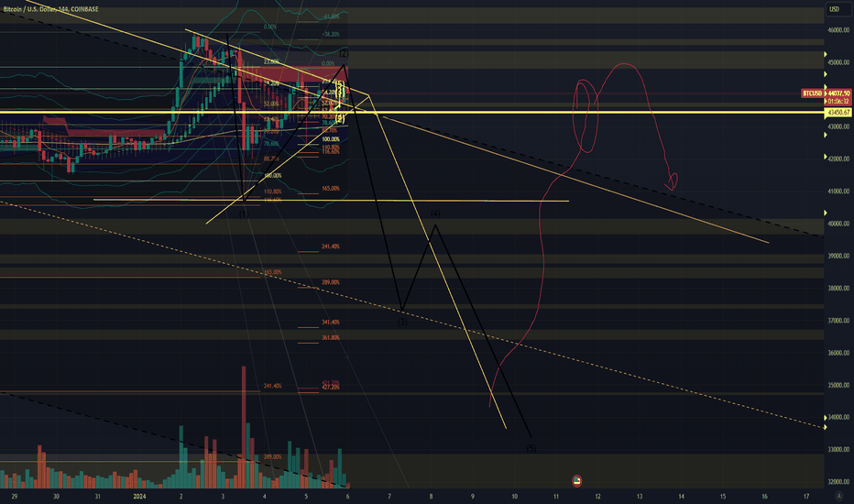The height and width of the screenshot is (504, 854).
Task: Click date 17 on the time axis
Action: click(806, 497)
